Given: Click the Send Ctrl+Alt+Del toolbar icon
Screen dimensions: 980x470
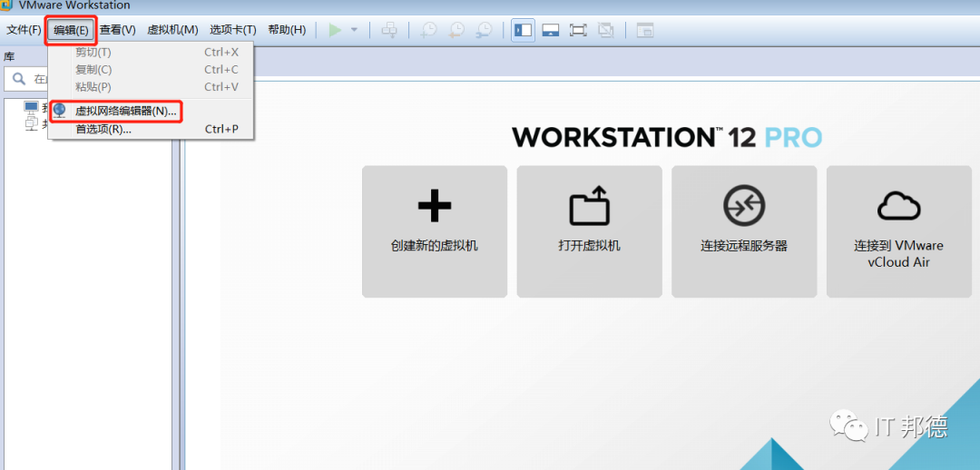Looking at the screenshot, I should point(388,30).
